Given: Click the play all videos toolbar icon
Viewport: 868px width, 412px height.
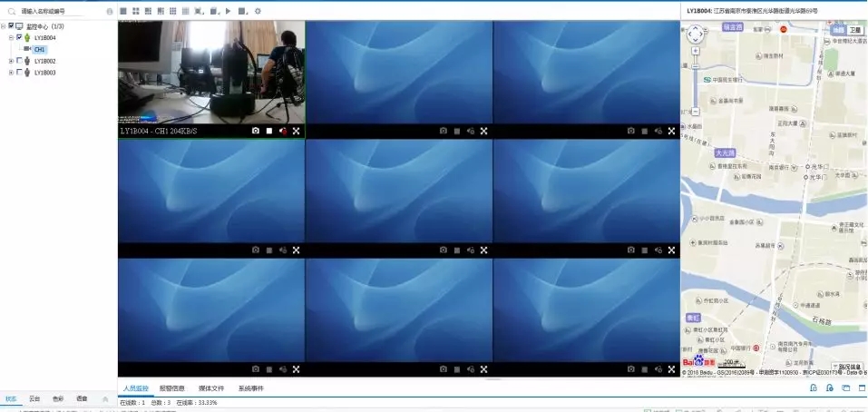Looking at the screenshot, I should [x=228, y=11].
